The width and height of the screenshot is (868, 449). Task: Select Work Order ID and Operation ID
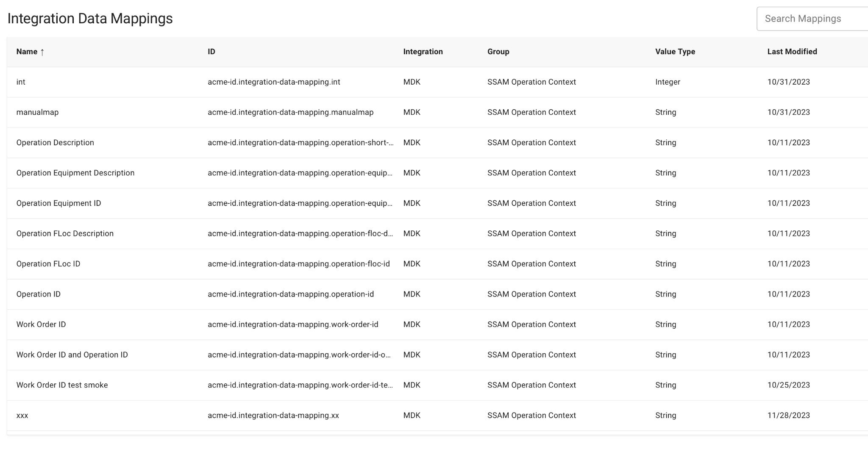tap(437, 355)
